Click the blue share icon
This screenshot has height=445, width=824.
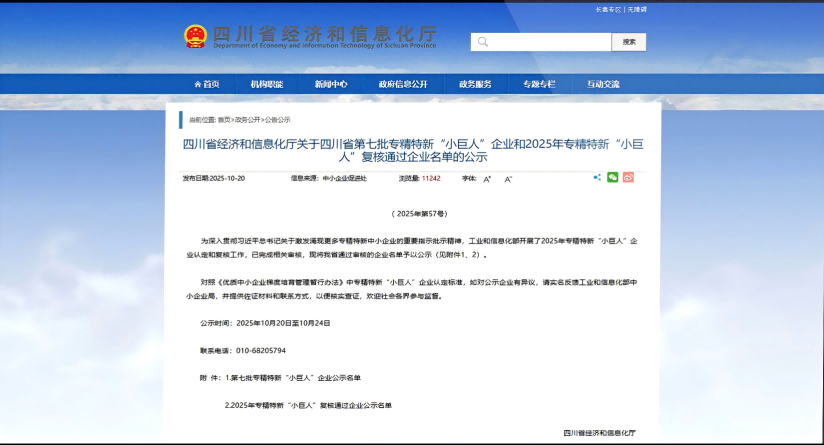tap(597, 177)
